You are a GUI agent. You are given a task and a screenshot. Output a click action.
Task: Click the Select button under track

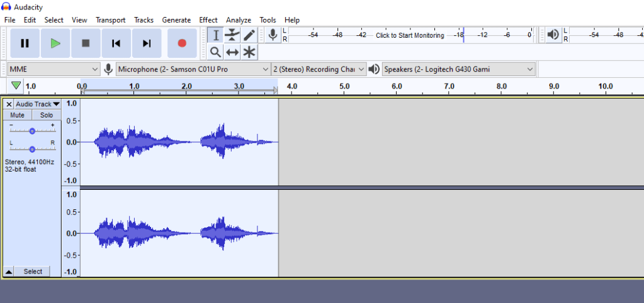[33, 272]
